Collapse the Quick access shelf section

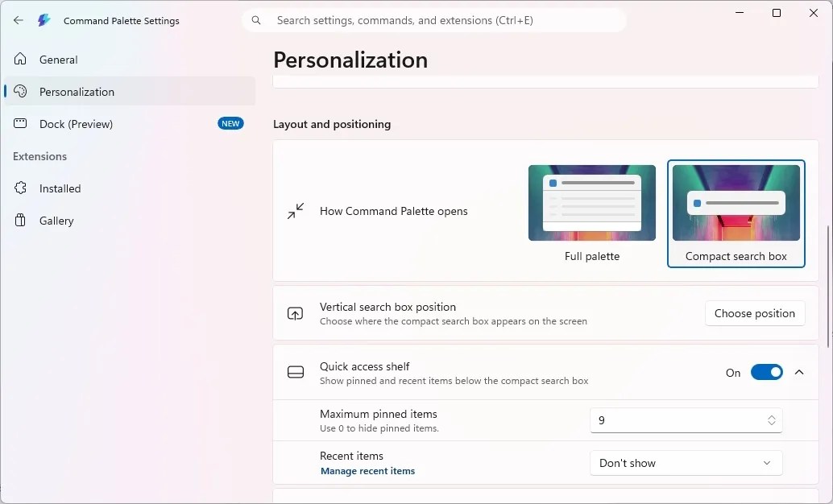[799, 372]
